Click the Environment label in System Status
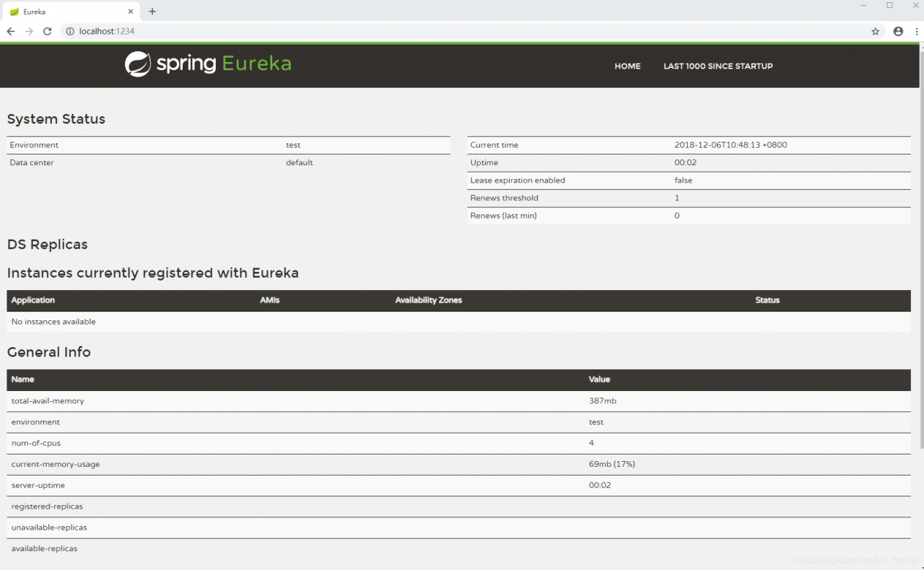The width and height of the screenshot is (924, 570). [x=34, y=145]
